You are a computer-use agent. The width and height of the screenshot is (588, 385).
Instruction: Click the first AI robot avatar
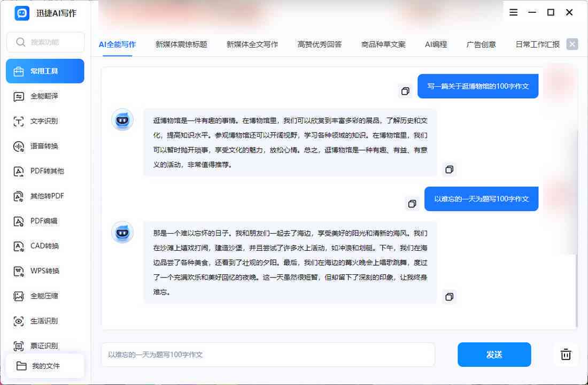coord(122,120)
